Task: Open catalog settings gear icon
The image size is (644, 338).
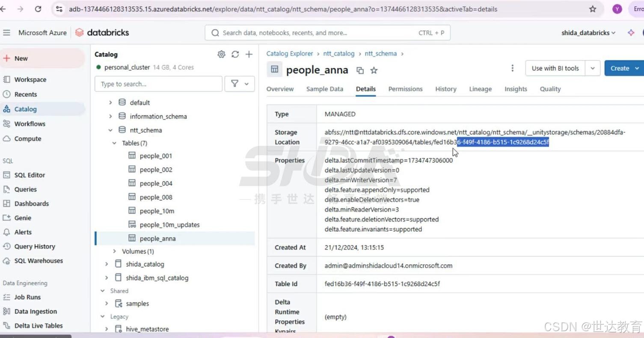Action: (x=221, y=54)
